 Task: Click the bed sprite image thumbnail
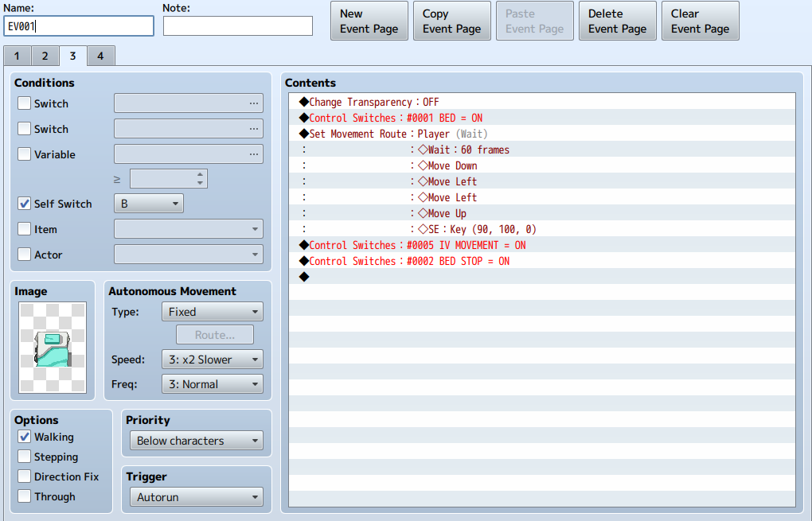coord(53,348)
